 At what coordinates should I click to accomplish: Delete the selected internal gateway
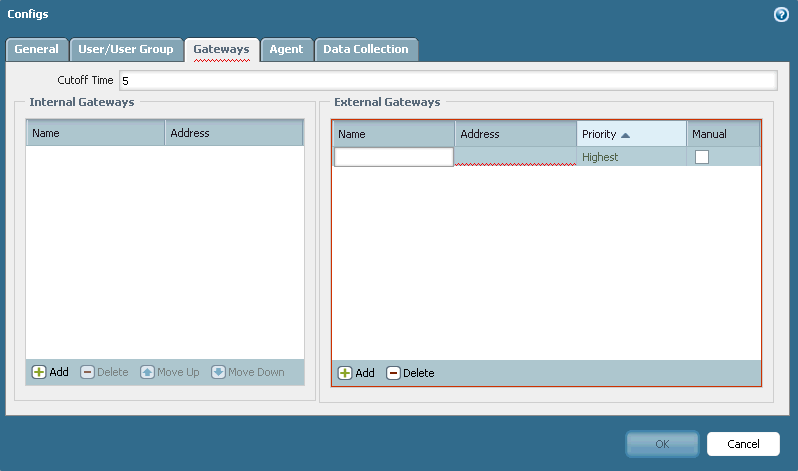pyautogui.click(x=104, y=372)
